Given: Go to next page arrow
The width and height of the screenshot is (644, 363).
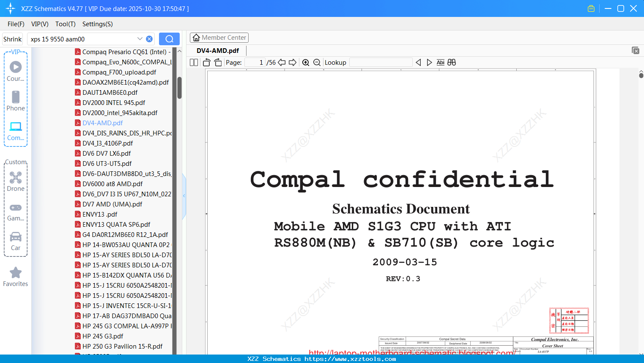Looking at the screenshot, I should (293, 63).
